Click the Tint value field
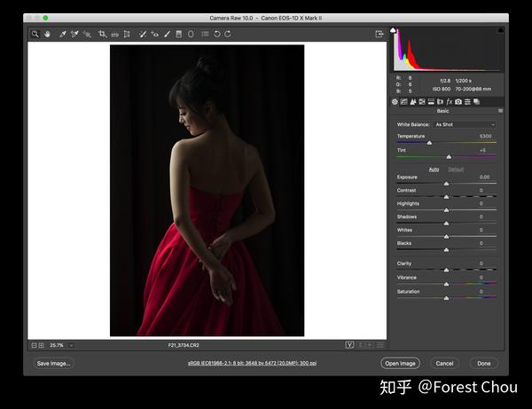 coord(483,150)
